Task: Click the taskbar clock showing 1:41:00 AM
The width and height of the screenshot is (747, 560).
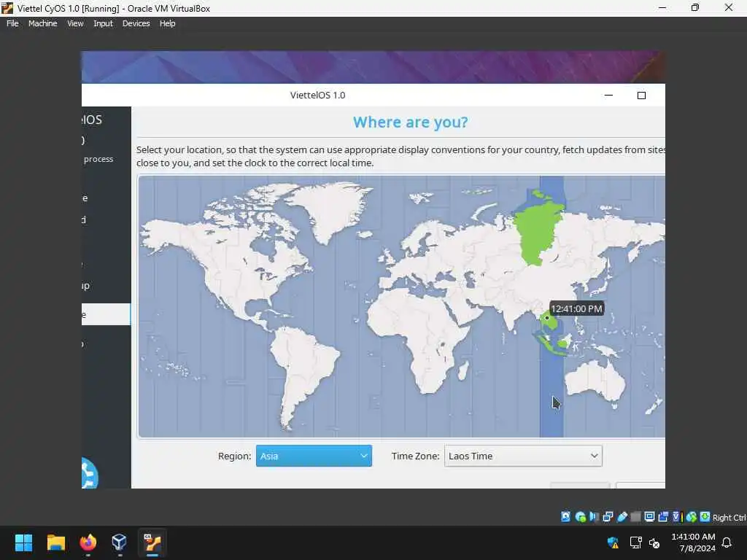Action: pos(693,542)
